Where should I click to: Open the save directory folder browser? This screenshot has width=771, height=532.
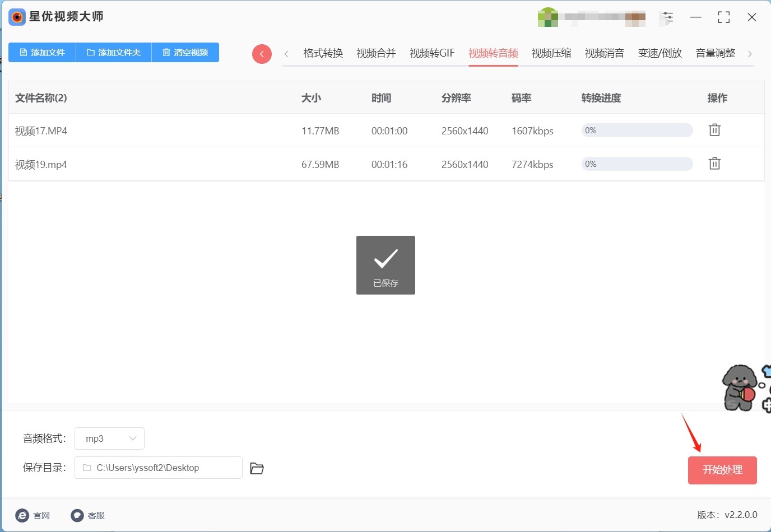257,468
